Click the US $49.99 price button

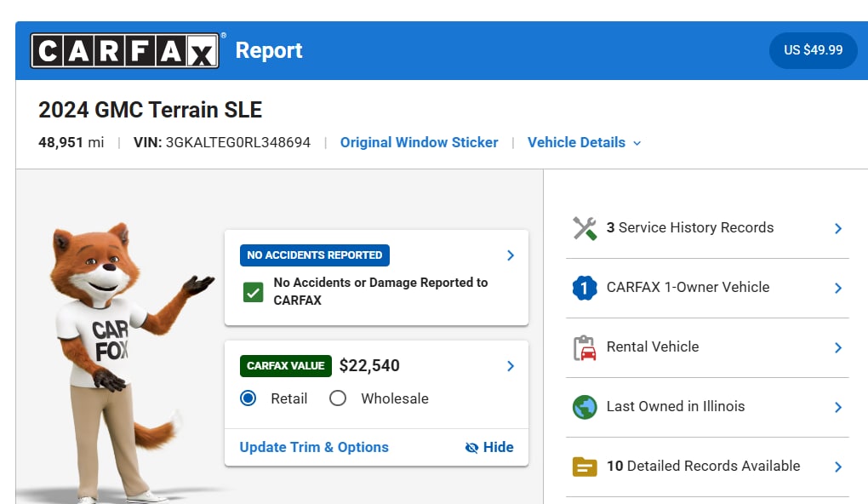[x=814, y=50]
